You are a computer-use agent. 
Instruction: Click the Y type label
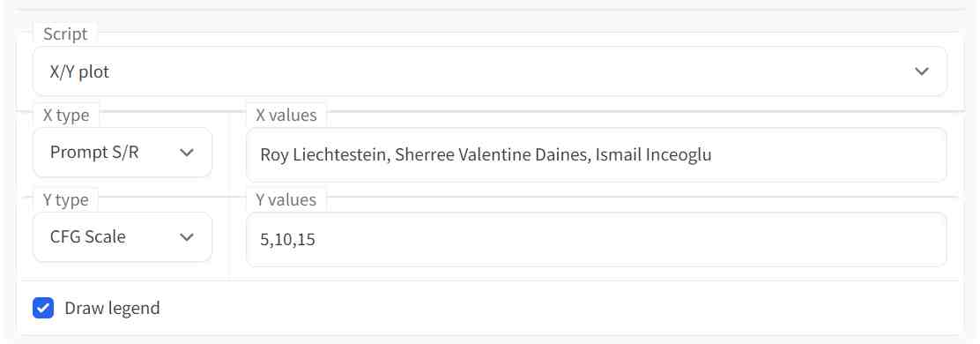[x=65, y=199]
